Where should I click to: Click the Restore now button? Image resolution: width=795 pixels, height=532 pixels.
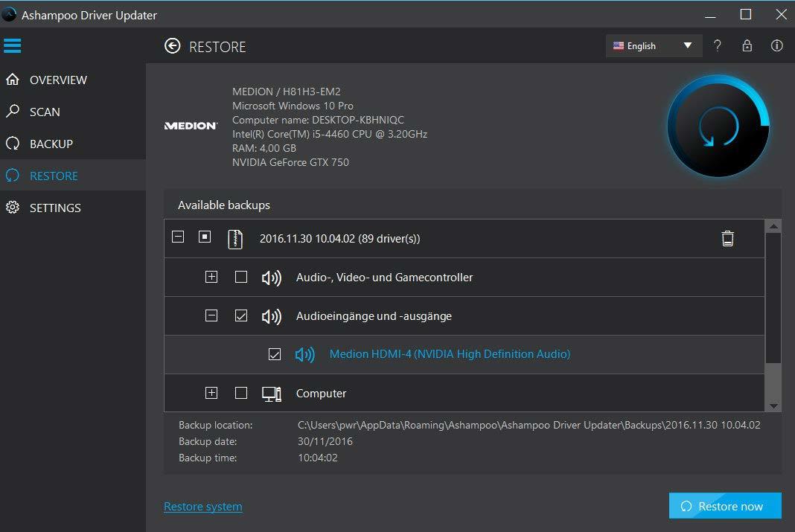click(x=725, y=506)
